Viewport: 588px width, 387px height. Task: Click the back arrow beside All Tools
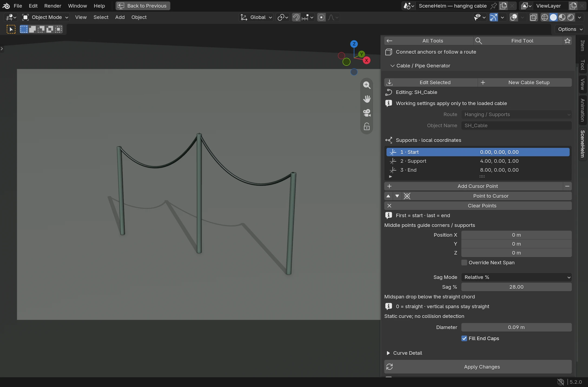click(389, 41)
